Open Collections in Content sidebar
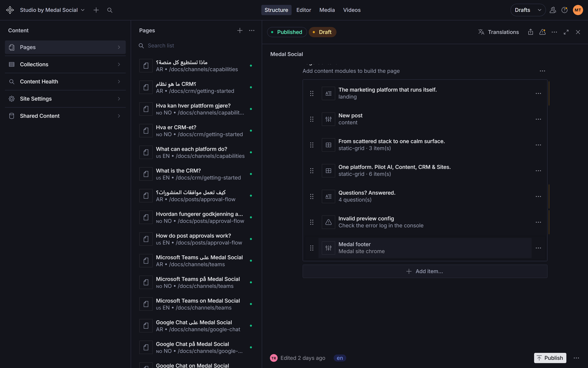Screen dimensions: 588x368 coord(65,64)
